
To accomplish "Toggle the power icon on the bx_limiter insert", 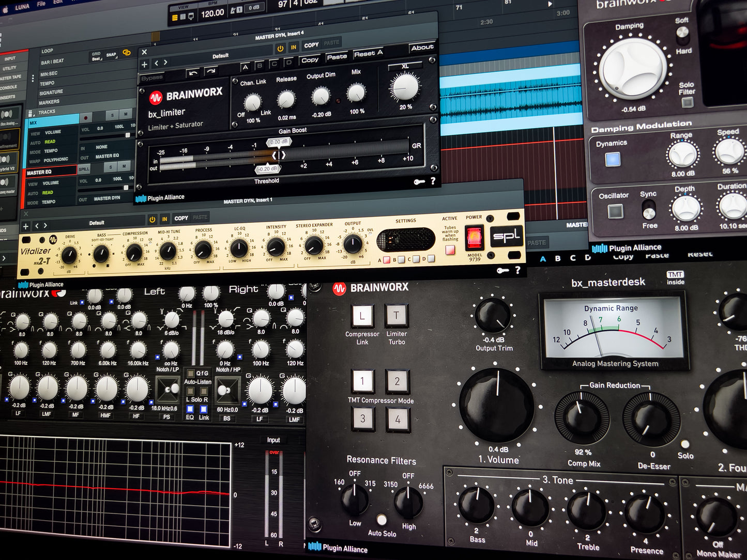I will 280,48.
